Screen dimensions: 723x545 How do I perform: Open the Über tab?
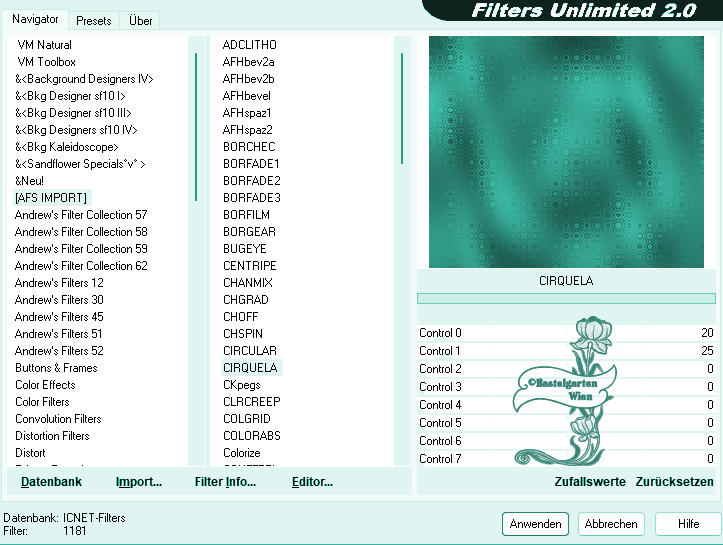point(140,21)
